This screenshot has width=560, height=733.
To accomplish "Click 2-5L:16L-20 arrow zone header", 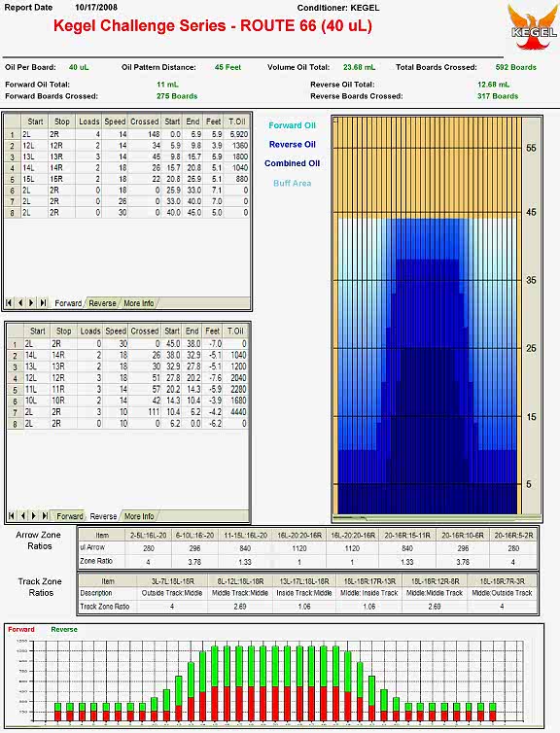I will coord(148,536).
